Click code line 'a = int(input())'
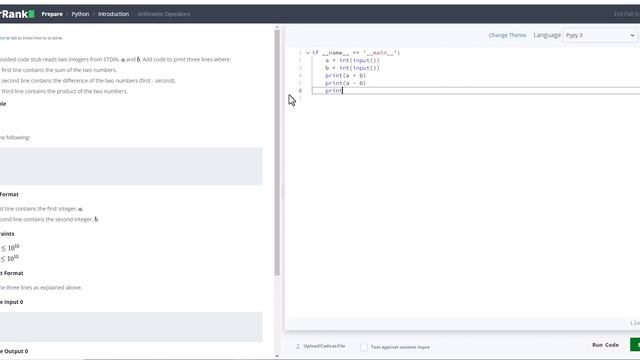The width and height of the screenshot is (640, 360). click(x=352, y=60)
